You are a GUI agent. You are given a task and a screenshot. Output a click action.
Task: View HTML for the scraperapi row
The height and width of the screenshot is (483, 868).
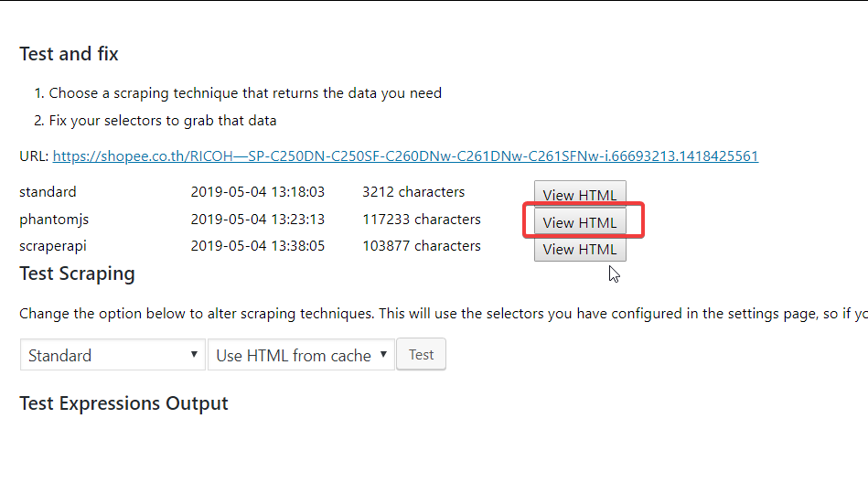(580, 249)
